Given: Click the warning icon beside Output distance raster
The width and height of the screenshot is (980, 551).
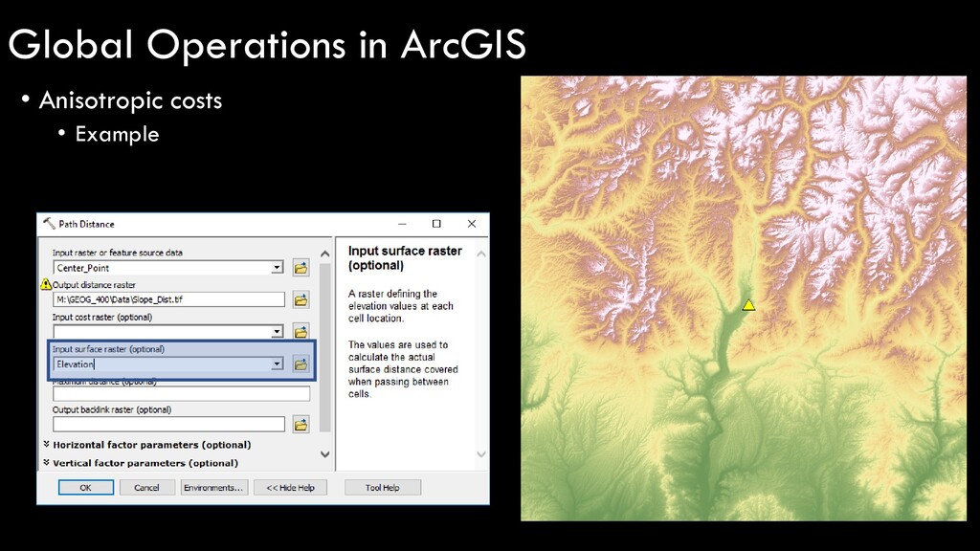Looking at the screenshot, I should tap(46, 284).
